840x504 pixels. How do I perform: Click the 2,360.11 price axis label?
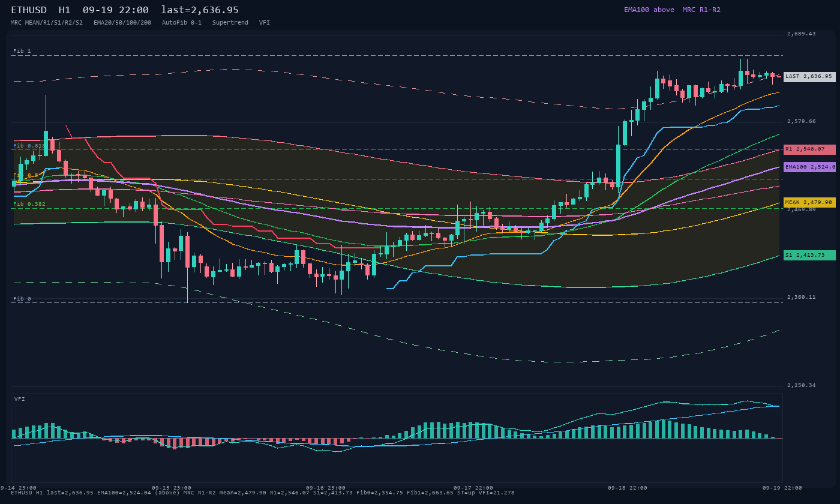[x=802, y=297]
